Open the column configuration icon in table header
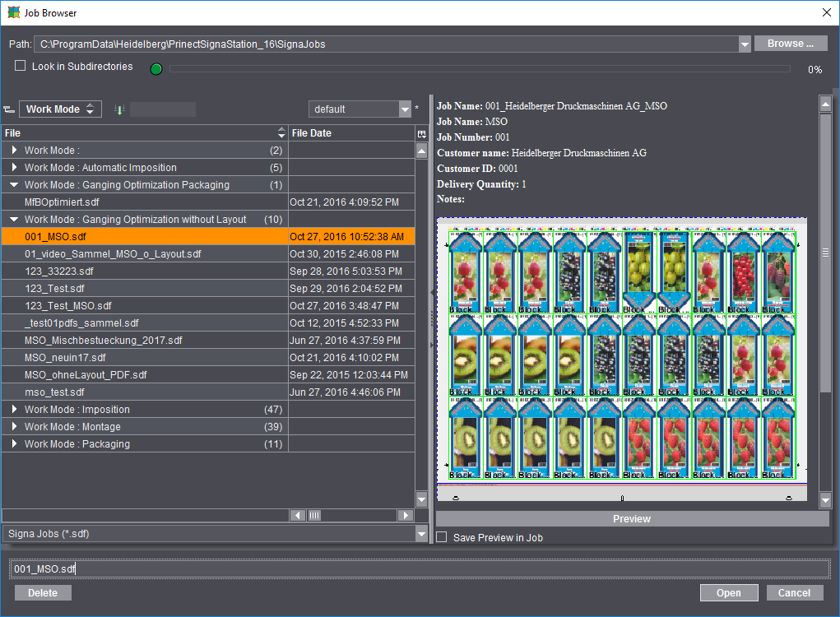 (x=421, y=133)
